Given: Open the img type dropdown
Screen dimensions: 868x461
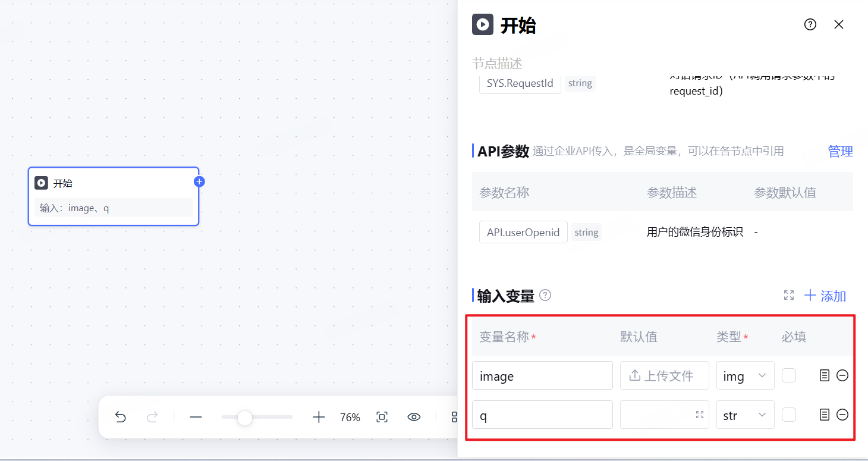Looking at the screenshot, I should click(745, 375).
